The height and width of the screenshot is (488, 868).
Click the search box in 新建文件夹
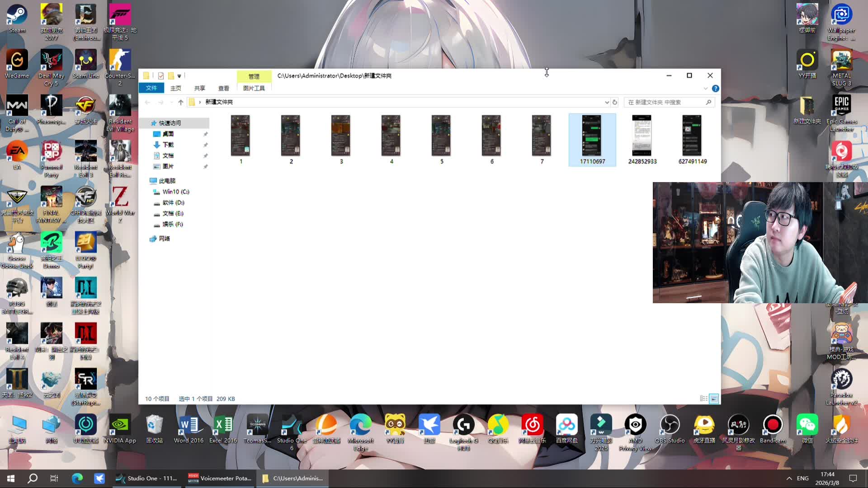(x=665, y=103)
